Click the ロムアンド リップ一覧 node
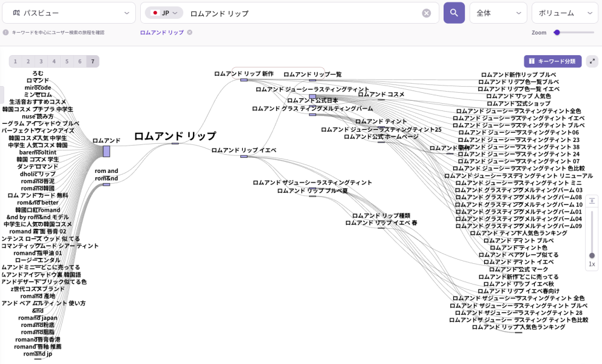The image size is (602, 364). click(x=313, y=75)
